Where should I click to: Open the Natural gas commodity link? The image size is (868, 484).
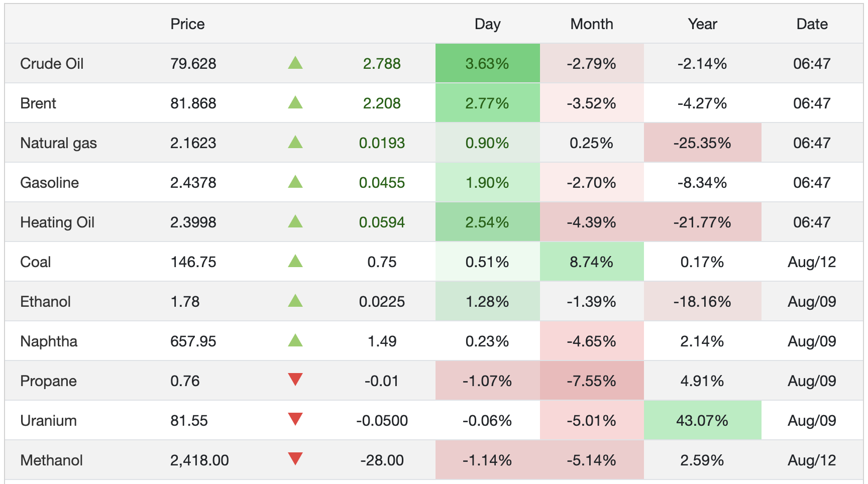pos(58,143)
